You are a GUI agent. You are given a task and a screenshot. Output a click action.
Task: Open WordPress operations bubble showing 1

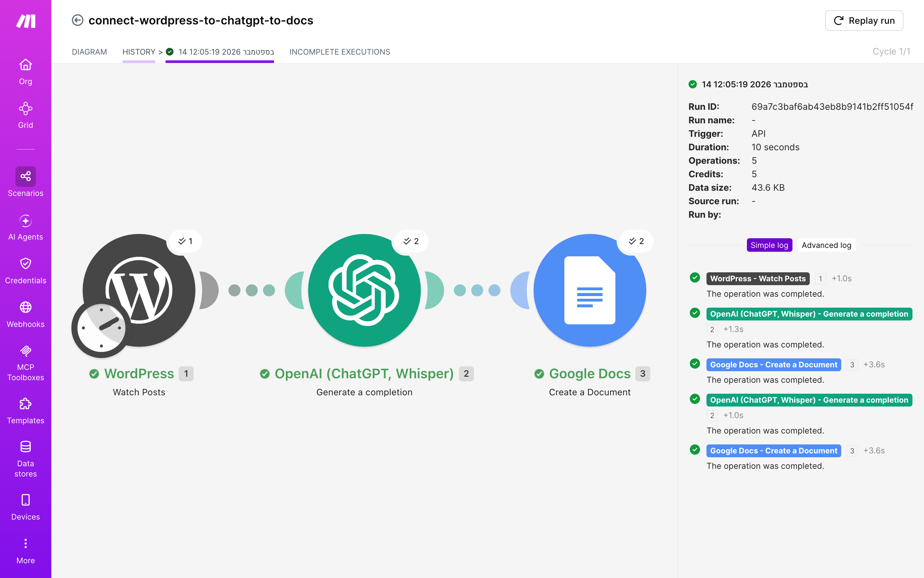pos(185,241)
